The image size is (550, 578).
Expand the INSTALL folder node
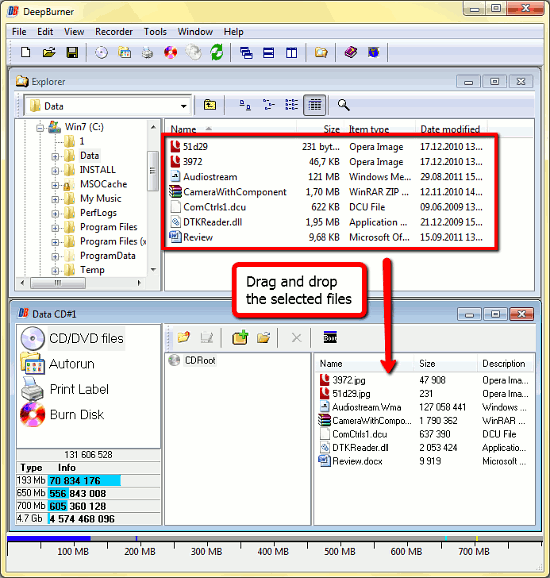55,171
